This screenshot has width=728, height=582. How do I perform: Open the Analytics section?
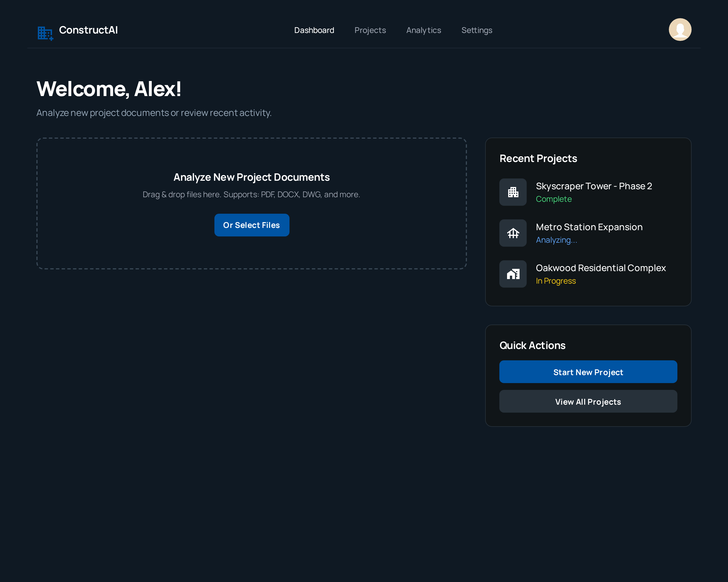(423, 30)
